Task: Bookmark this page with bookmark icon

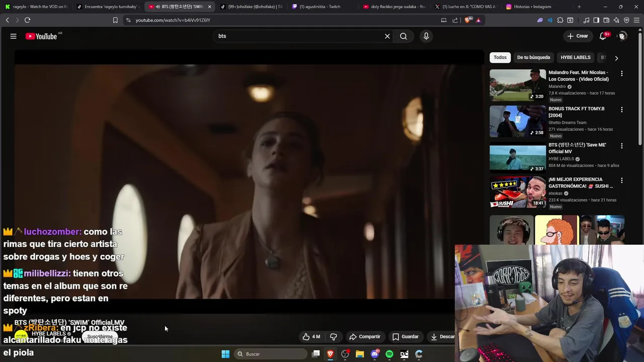Action: pos(115,20)
